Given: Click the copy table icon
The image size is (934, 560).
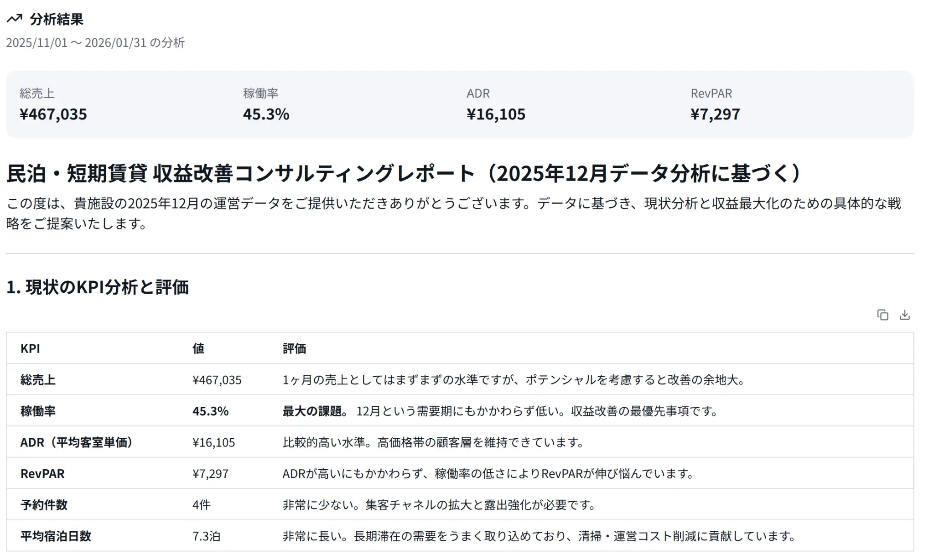Looking at the screenshot, I should (882, 315).
